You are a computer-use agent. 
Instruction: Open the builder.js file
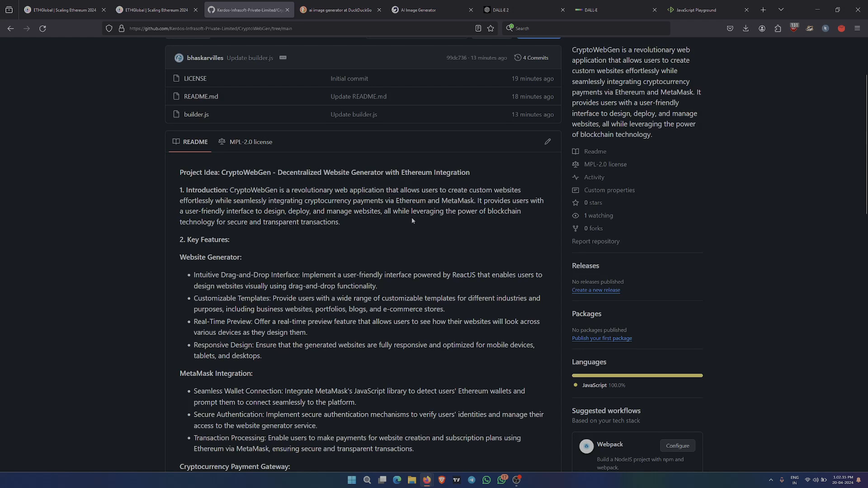(x=196, y=114)
